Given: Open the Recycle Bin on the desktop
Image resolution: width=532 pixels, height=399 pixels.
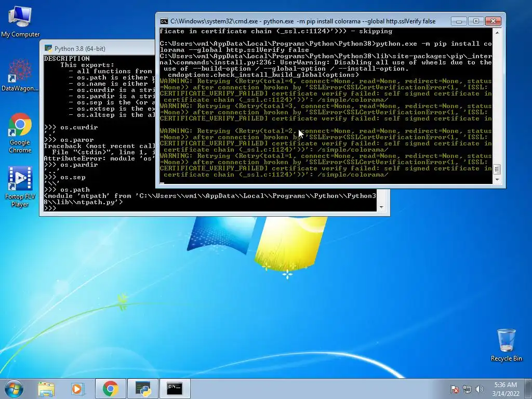Looking at the screenshot, I should (506, 345).
